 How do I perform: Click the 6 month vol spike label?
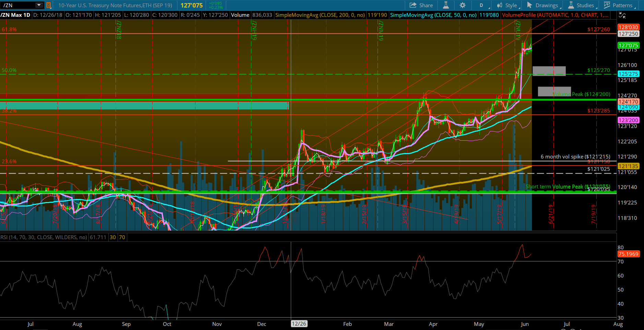tap(575, 156)
